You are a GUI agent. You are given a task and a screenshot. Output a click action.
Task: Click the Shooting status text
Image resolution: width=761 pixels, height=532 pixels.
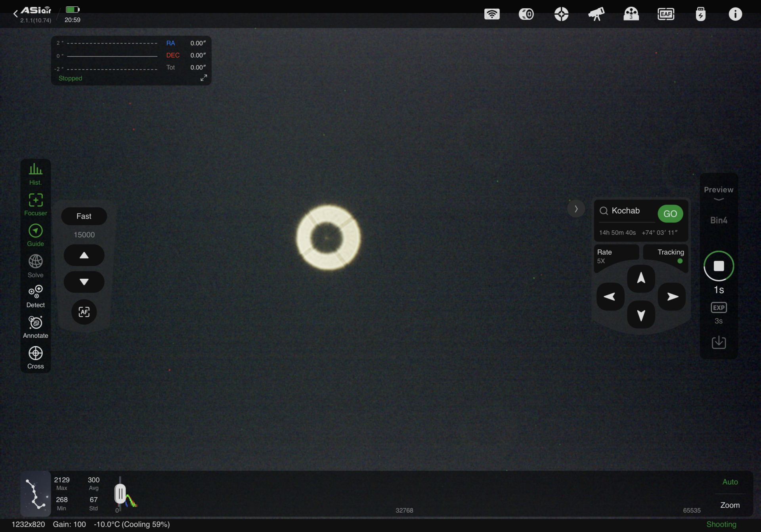click(721, 524)
